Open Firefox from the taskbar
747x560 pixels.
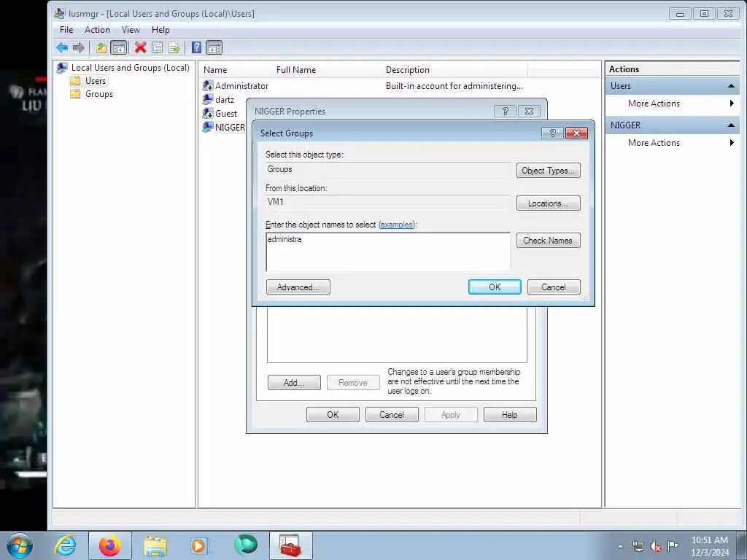pos(110,545)
